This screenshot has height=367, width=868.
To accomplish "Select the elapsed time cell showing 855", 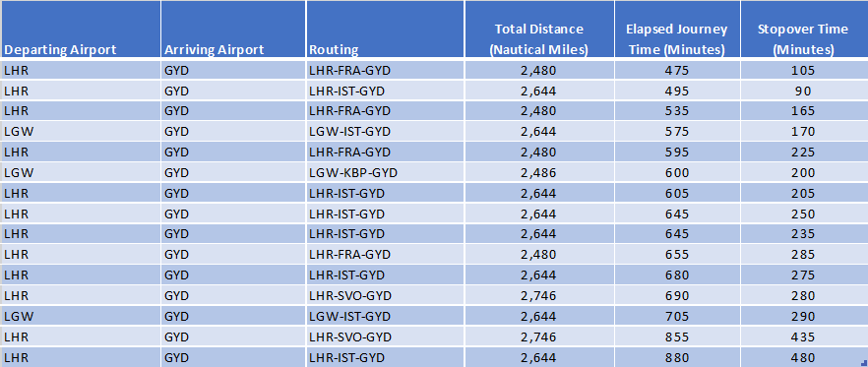I will (677, 336).
